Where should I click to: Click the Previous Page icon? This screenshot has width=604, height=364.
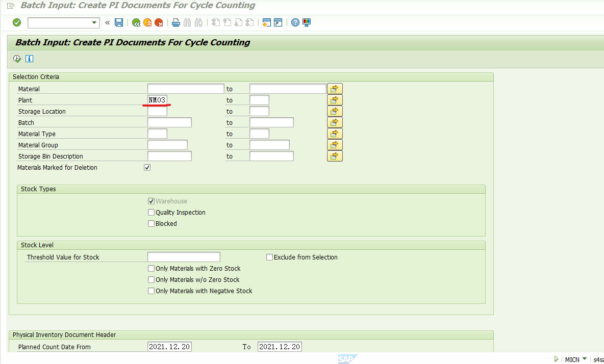(227, 23)
